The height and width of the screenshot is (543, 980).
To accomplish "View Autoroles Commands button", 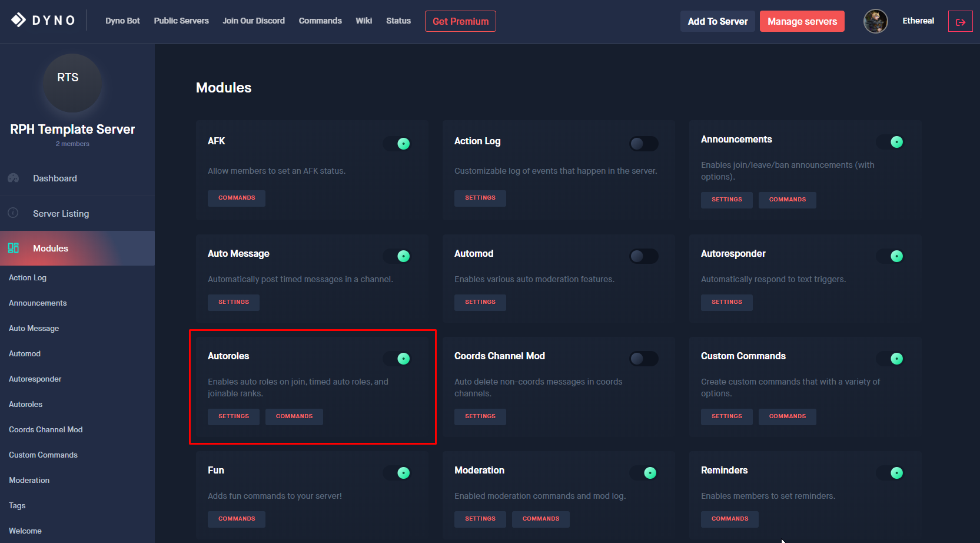I will coord(294,416).
